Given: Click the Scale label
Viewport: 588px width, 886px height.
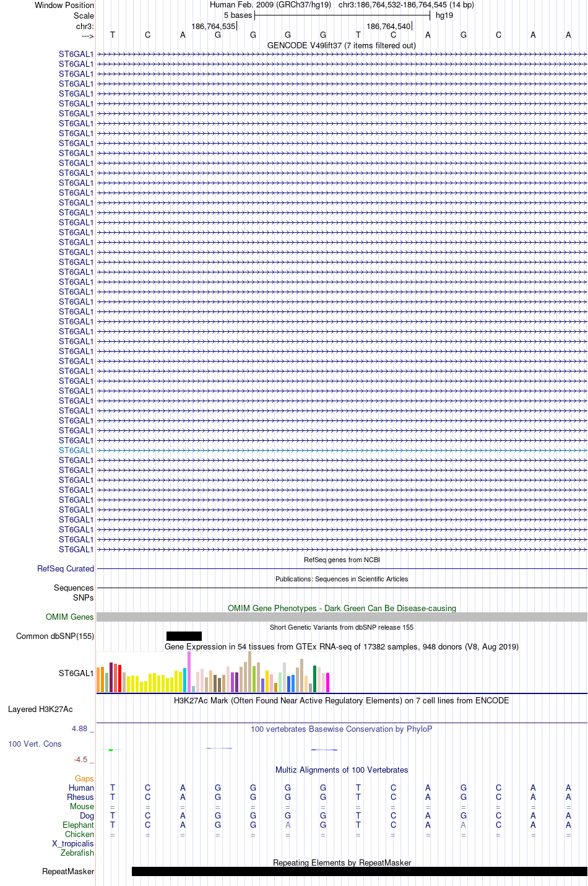Looking at the screenshot, I should point(84,15).
